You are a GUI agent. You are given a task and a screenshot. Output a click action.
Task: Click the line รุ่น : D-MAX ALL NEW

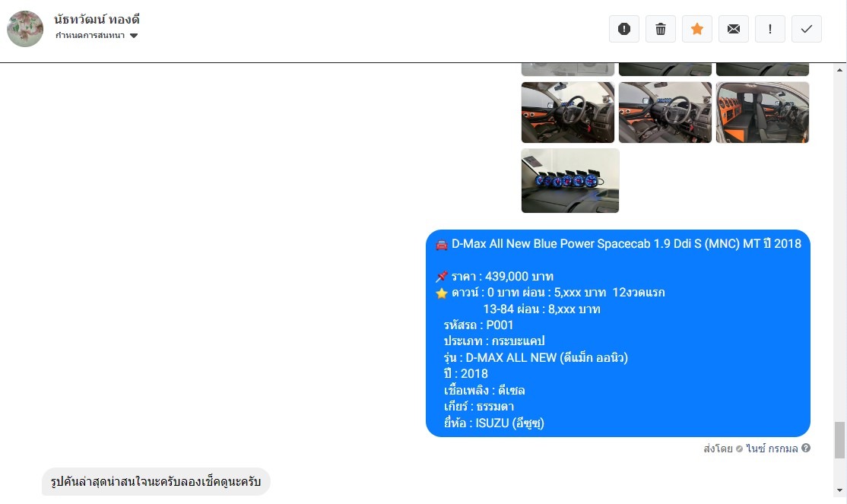(x=536, y=357)
